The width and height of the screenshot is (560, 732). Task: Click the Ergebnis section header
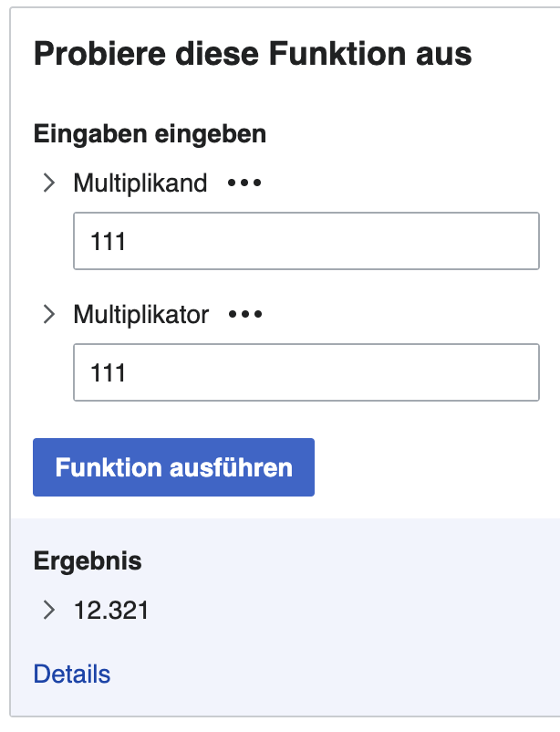pyautogui.click(x=87, y=561)
